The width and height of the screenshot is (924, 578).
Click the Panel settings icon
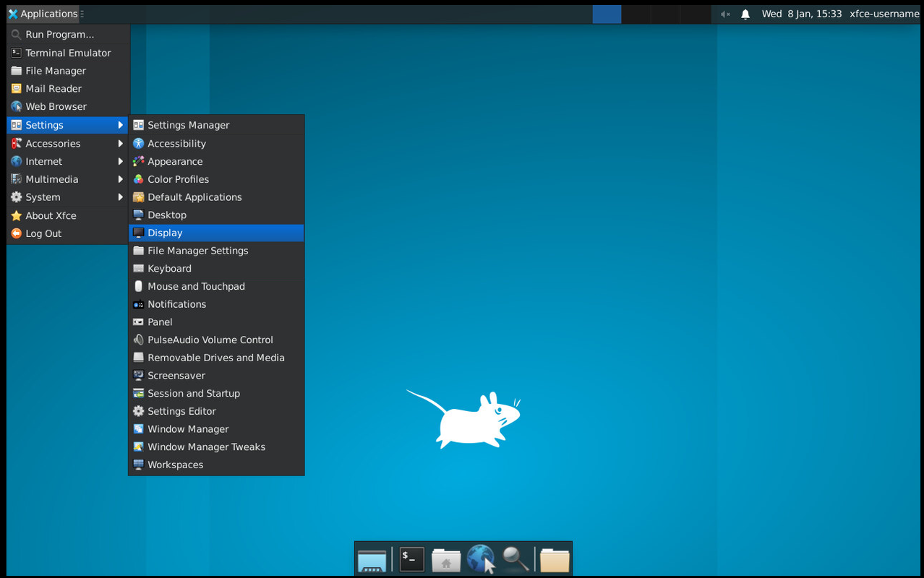pos(139,322)
